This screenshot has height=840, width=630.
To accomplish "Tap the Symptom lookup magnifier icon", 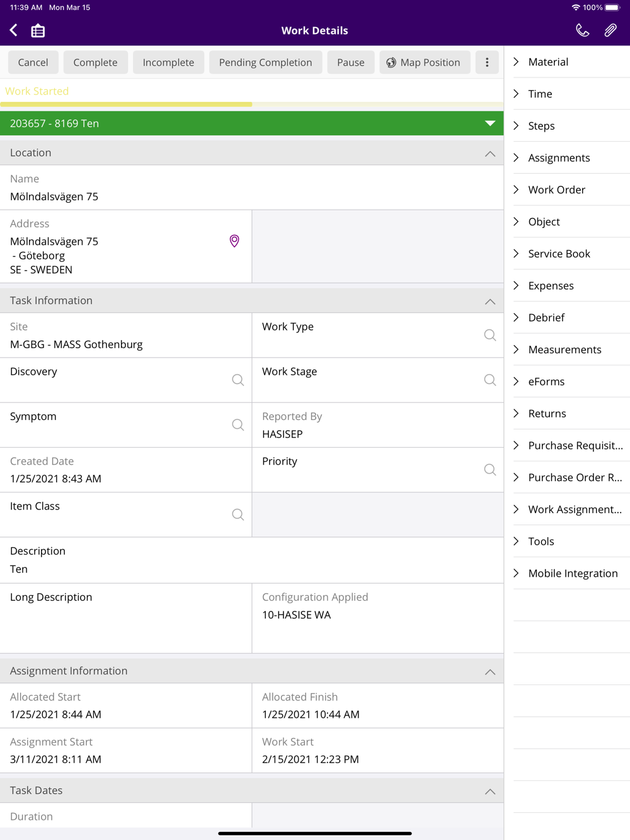I will (238, 425).
